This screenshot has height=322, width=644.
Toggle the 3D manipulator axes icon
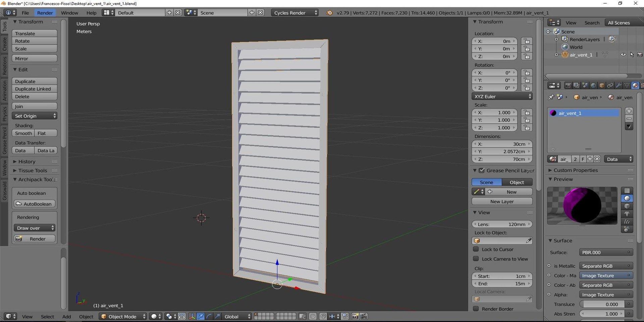pos(192,316)
